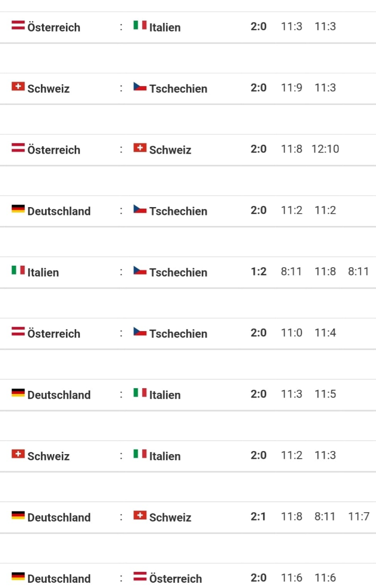Select the 2:1 result of Deutschland–Schweiz
376x588 pixels.
tap(258, 516)
